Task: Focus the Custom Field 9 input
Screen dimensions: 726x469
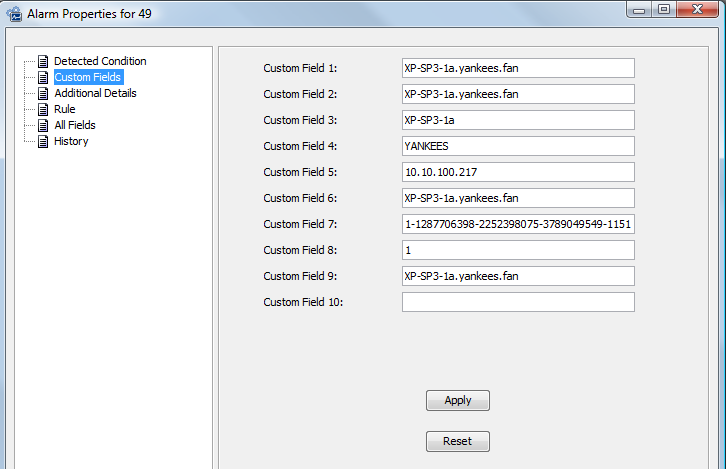Action: point(518,276)
